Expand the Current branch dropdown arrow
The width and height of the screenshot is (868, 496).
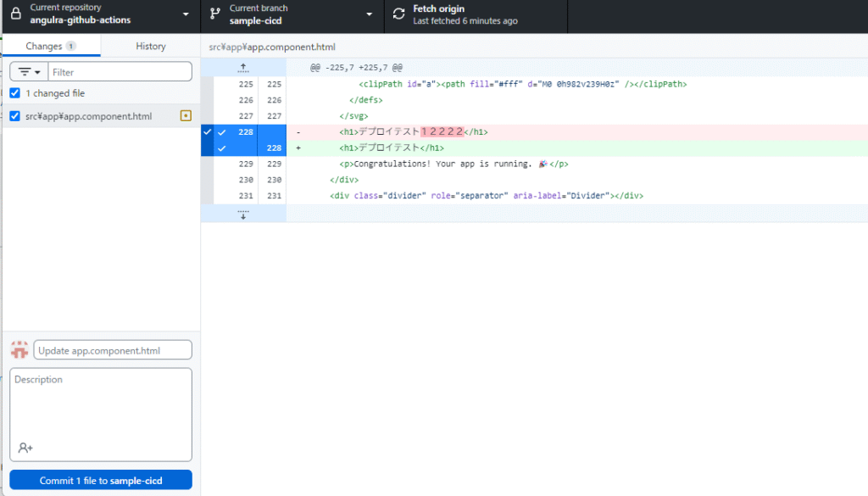coord(369,14)
